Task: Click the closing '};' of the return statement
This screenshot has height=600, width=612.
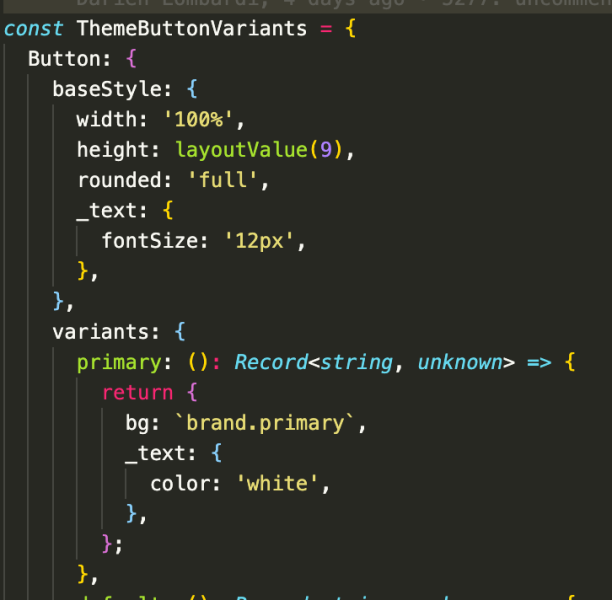Action: (x=112, y=544)
